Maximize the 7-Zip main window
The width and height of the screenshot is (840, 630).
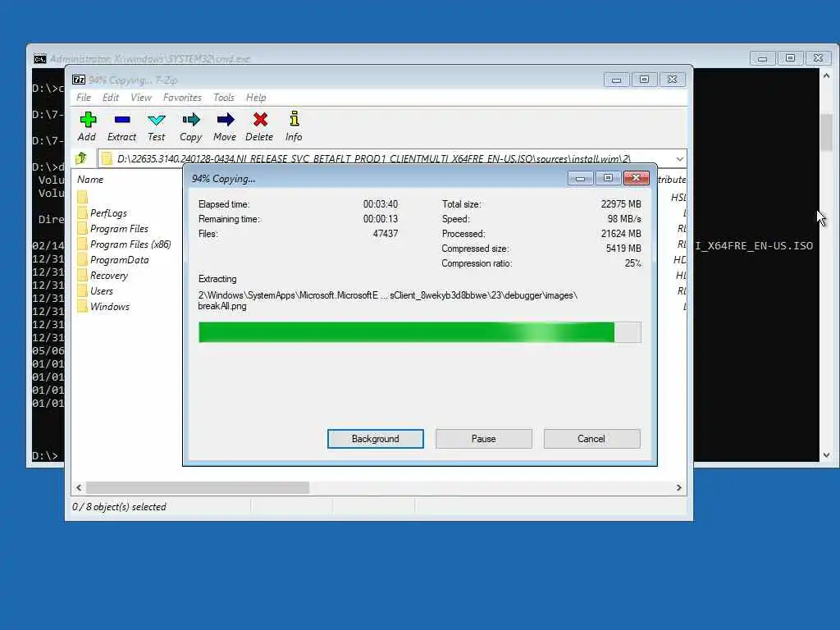coord(644,80)
